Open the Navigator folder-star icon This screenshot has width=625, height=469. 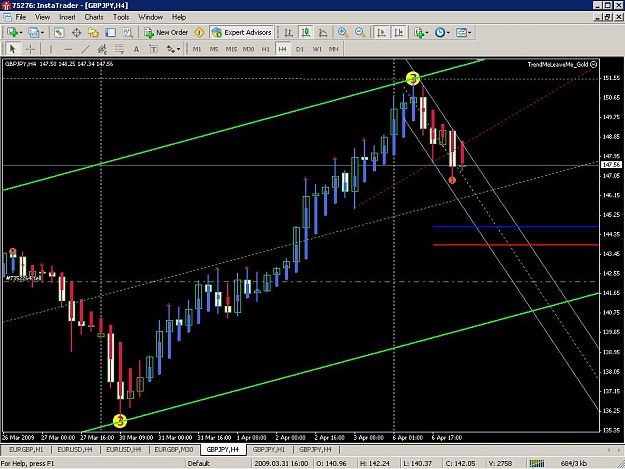(x=93, y=32)
